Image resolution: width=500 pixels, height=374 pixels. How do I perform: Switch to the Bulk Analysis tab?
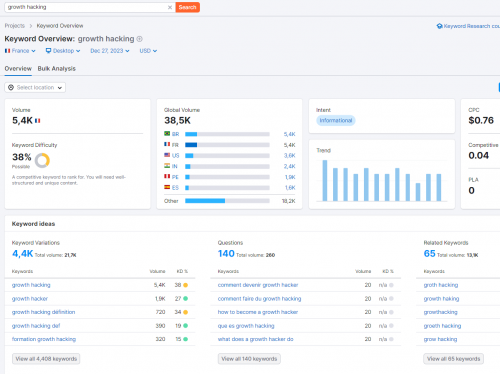click(57, 69)
